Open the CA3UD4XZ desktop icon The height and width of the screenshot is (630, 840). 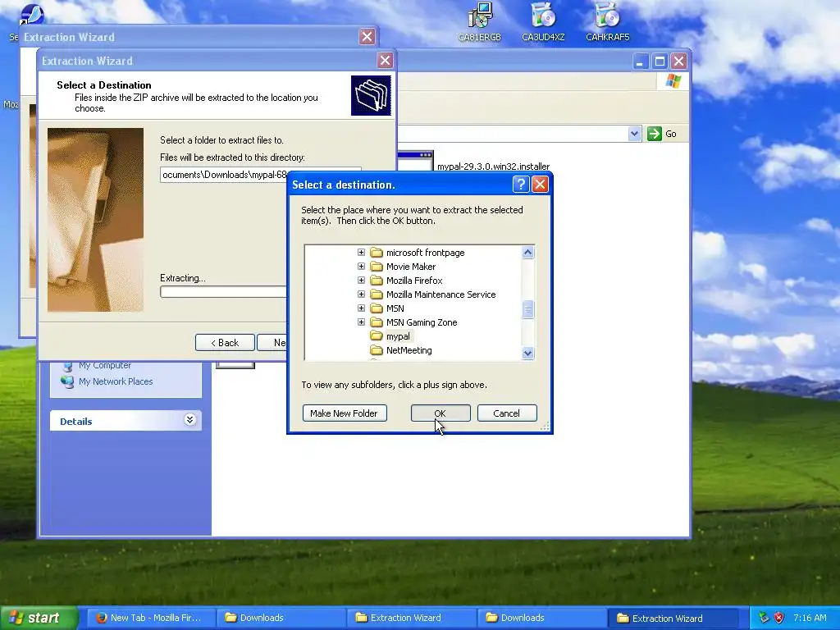[x=543, y=21]
